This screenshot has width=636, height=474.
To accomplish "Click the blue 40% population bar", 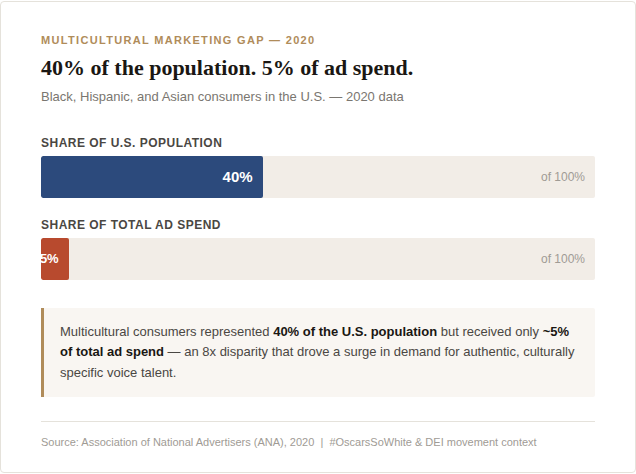I will tap(152, 177).
